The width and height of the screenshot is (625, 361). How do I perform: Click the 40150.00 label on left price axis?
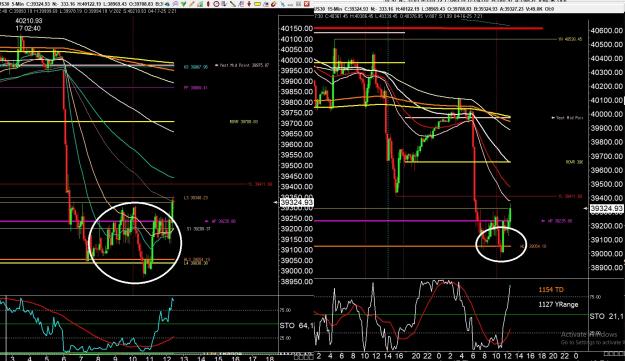[297, 29]
